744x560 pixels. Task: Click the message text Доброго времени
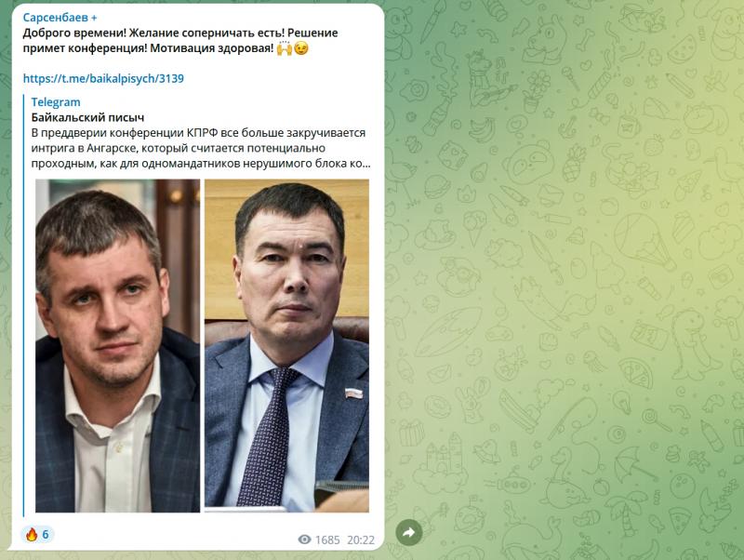click(x=74, y=33)
